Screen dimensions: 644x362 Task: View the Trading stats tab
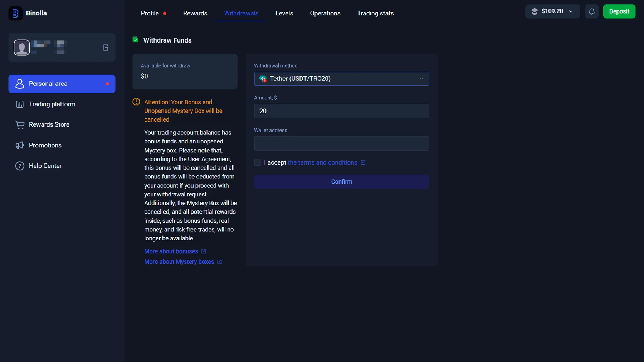[x=375, y=13]
